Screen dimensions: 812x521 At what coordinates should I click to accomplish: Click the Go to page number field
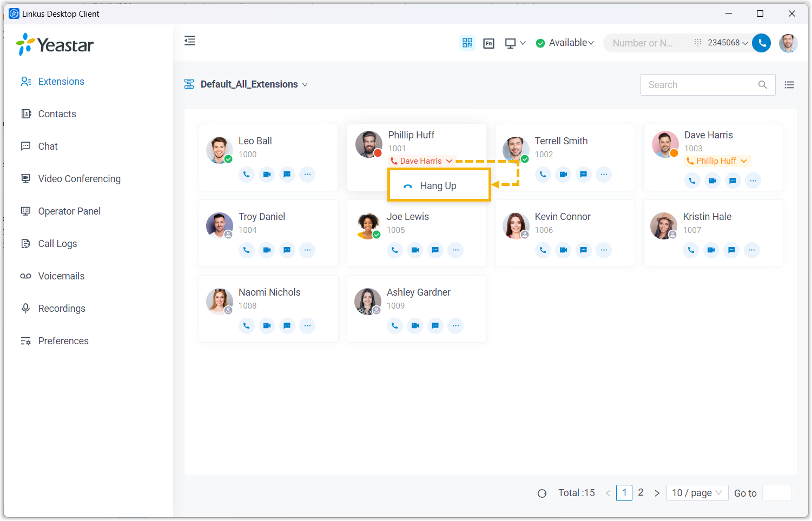[x=777, y=493]
